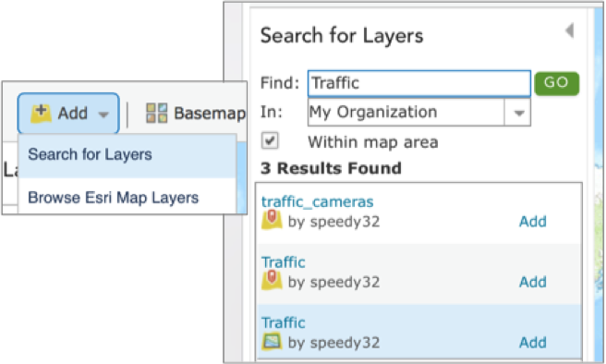
Task: Click the Basemap toolbar label
Action: pyautogui.click(x=210, y=114)
